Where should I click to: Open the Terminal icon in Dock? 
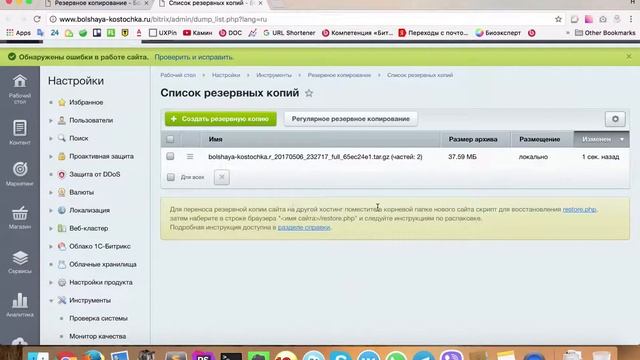[x=231, y=356]
